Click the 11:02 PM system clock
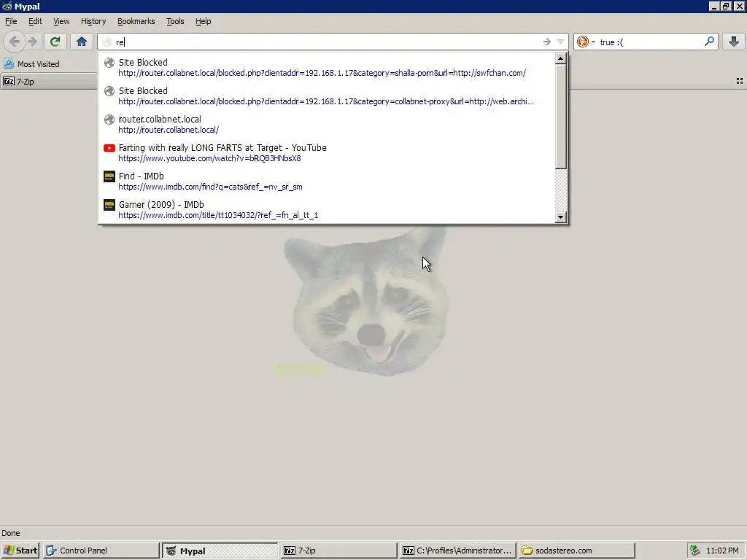 click(x=722, y=551)
